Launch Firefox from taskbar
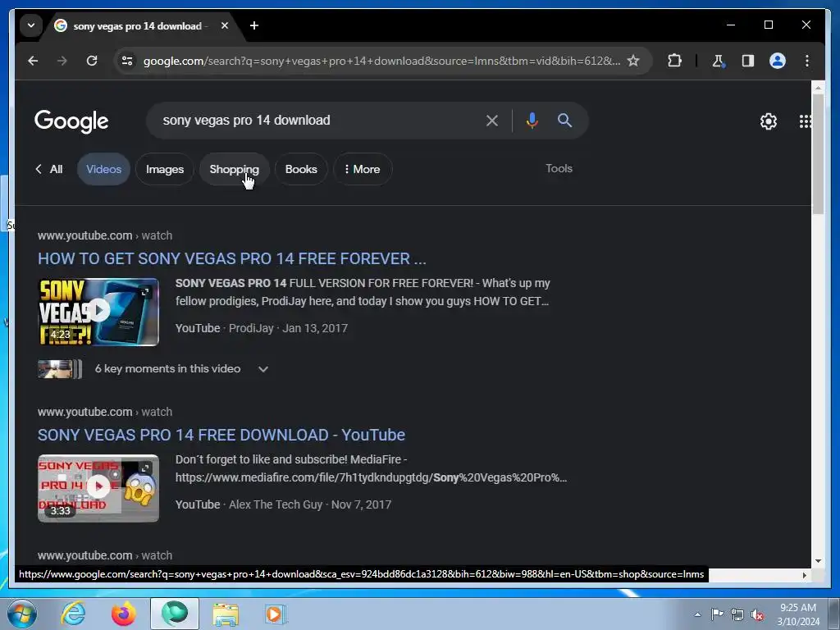840x630 pixels. 123,614
